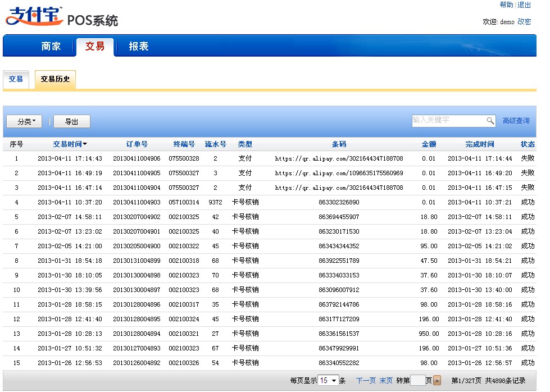Jump to 末页 last page
This screenshot has width=550, height=392.
[386, 380]
